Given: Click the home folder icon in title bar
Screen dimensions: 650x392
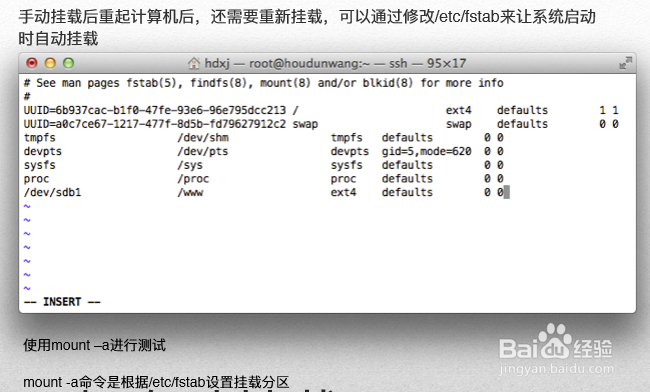Looking at the screenshot, I should [x=194, y=63].
